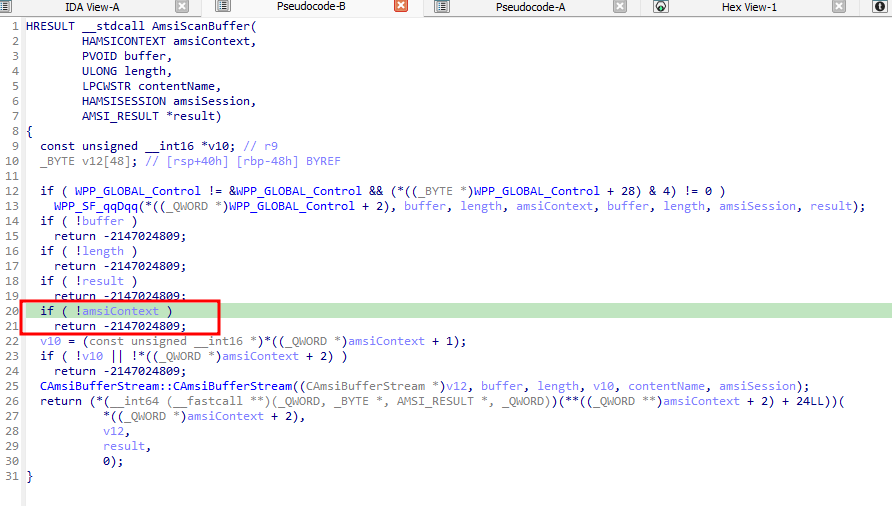Select the Pseudocode-B tab label

pos(311,7)
